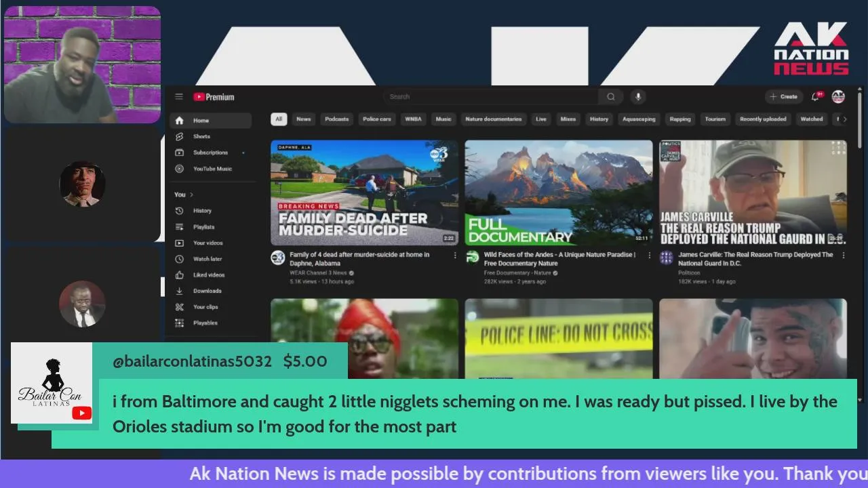Viewport: 868px width, 488px height.
Task: Open title 'Family of 4 dead after murder-suicide'
Action: [359, 259]
